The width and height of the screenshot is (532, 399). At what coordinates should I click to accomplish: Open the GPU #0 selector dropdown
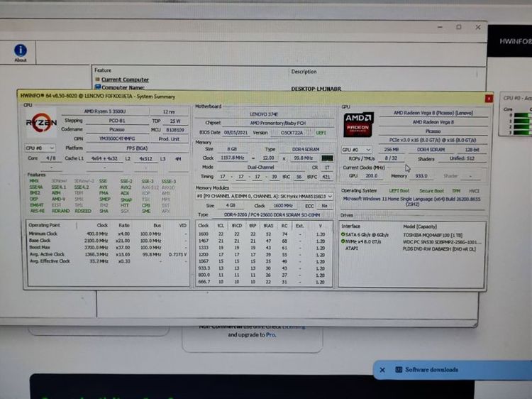356,149
